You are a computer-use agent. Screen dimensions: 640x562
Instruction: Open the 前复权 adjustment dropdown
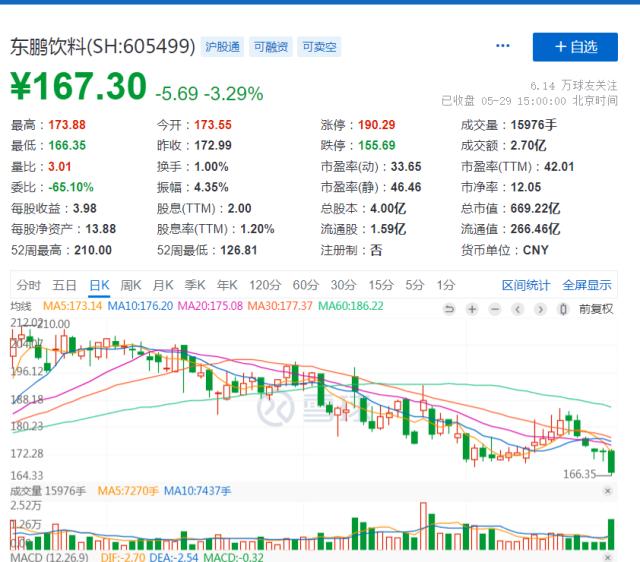596,309
